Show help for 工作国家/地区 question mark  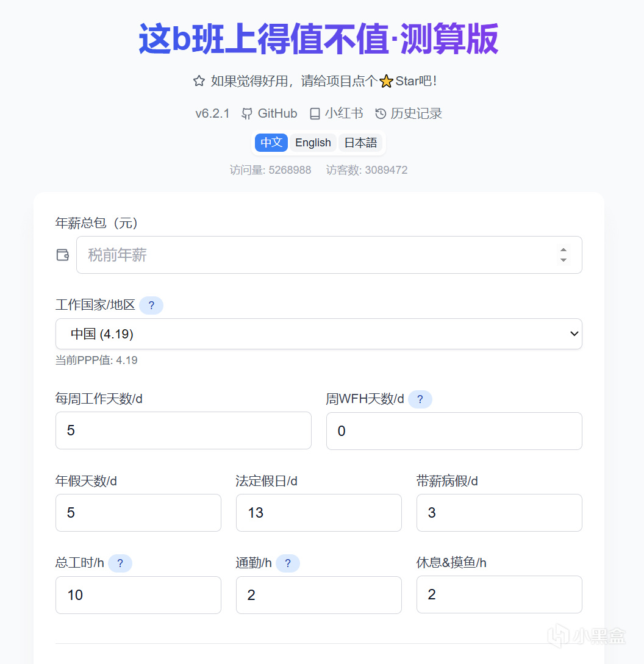pyautogui.click(x=151, y=305)
